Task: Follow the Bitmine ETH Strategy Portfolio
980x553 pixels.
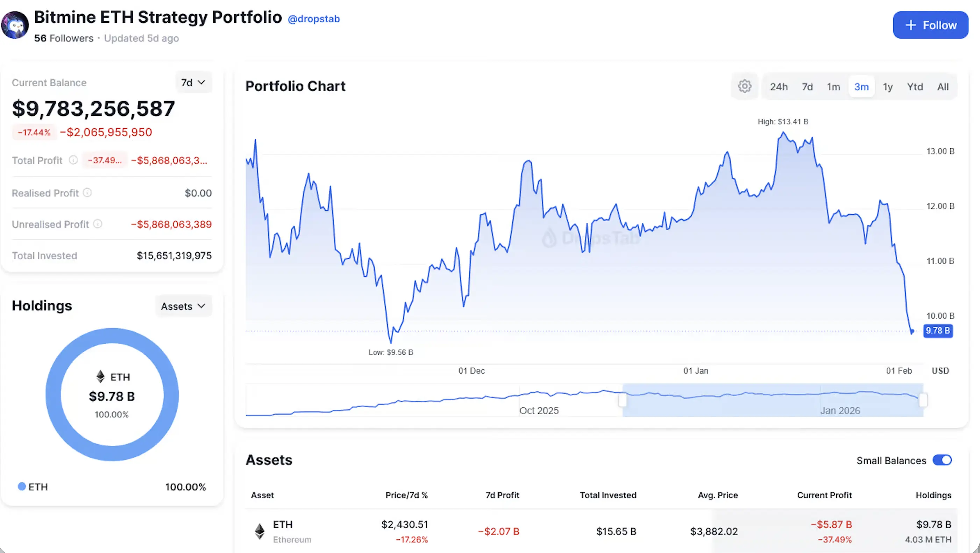Action: click(930, 25)
